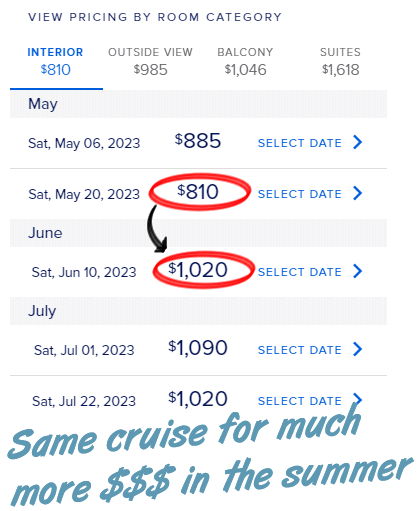Viewport: 417px width, 511px height.
Task: Select date for Sat, Jul 01, 2023
Action: [300, 350]
